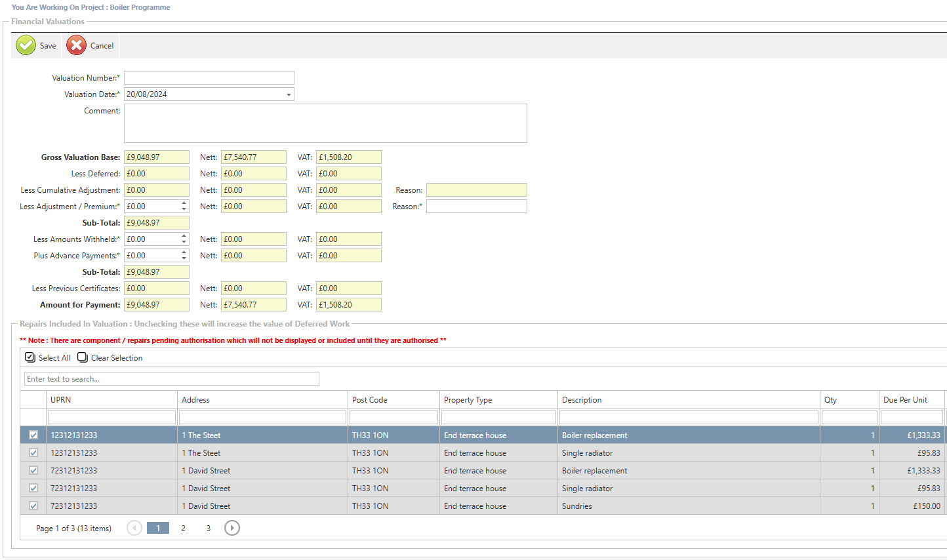Click the Address column filter box
Image resolution: width=947 pixels, height=560 pixels.
pos(262,418)
